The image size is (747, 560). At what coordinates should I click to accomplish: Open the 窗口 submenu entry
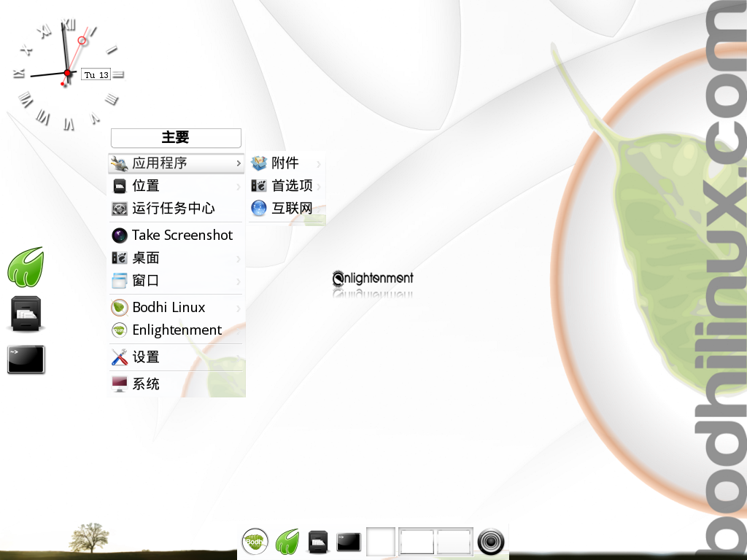click(x=177, y=281)
